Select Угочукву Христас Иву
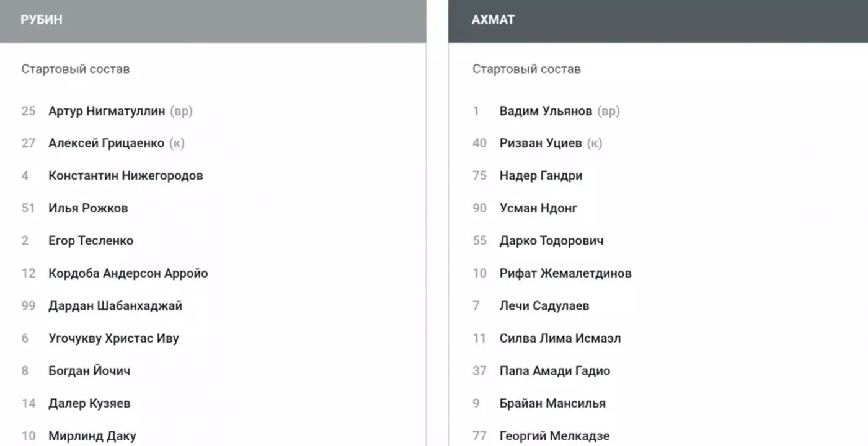The height and width of the screenshot is (446, 868). (x=113, y=338)
